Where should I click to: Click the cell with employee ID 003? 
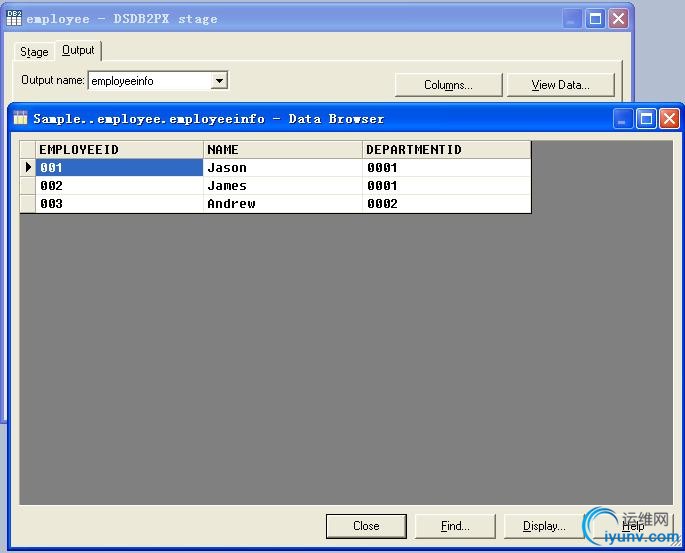[x=119, y=204]
